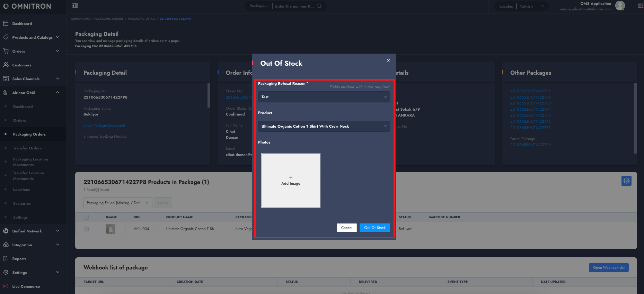The image size is (644, 294).
Task: Close the Out Of Stock dialog
Action: [388, 61]
